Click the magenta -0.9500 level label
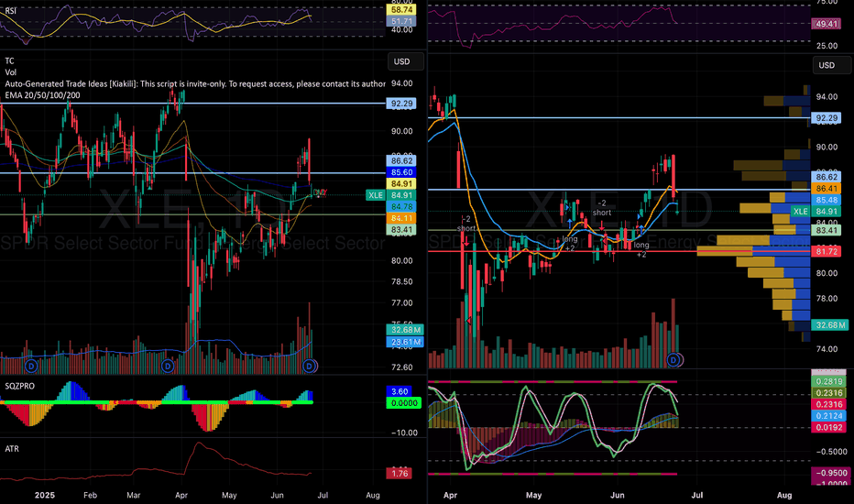Image resolution: width=854 pixels, height=504 pixels. click(830, 473)
